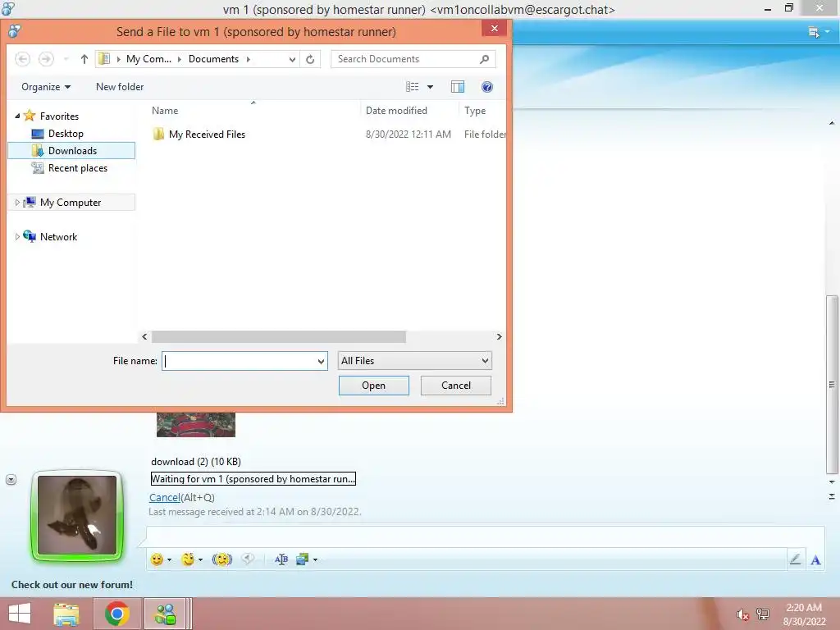
Task: Open recent locations dropdown arrow
Action: click(x=66, y=59)
